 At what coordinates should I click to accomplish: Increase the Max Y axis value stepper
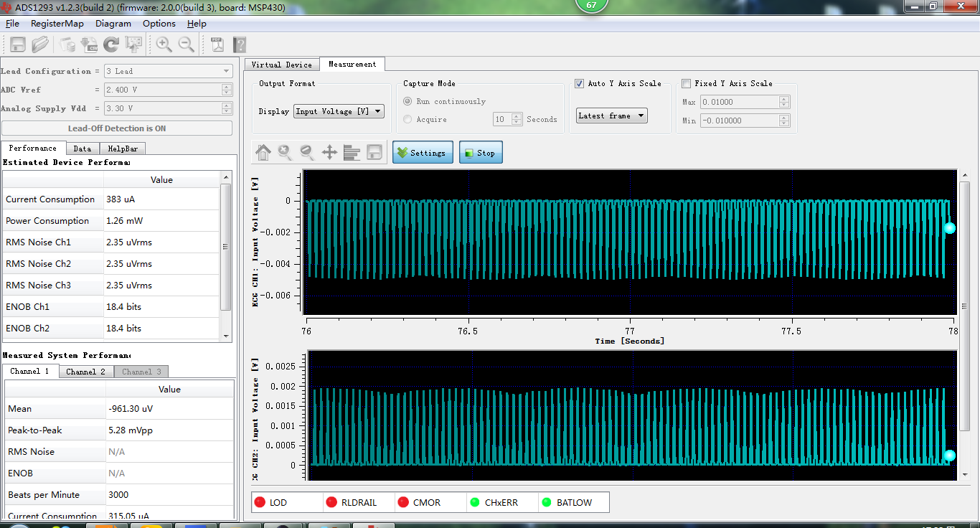(x=784, y=99)
